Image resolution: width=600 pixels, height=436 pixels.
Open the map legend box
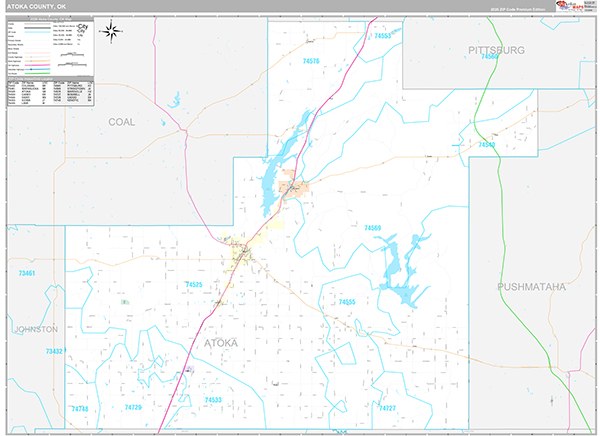(x=51, y=48)
